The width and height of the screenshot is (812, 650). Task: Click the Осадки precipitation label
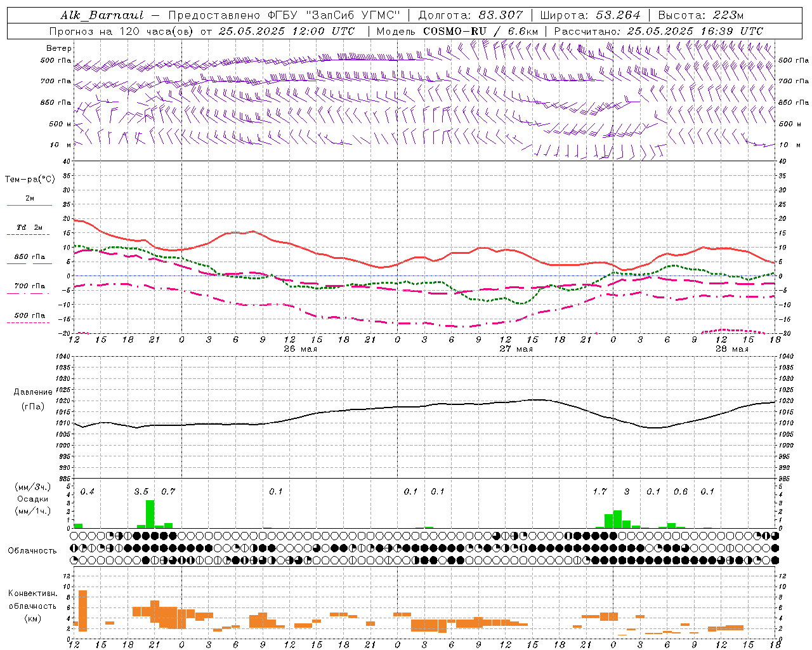pos(32,499)
